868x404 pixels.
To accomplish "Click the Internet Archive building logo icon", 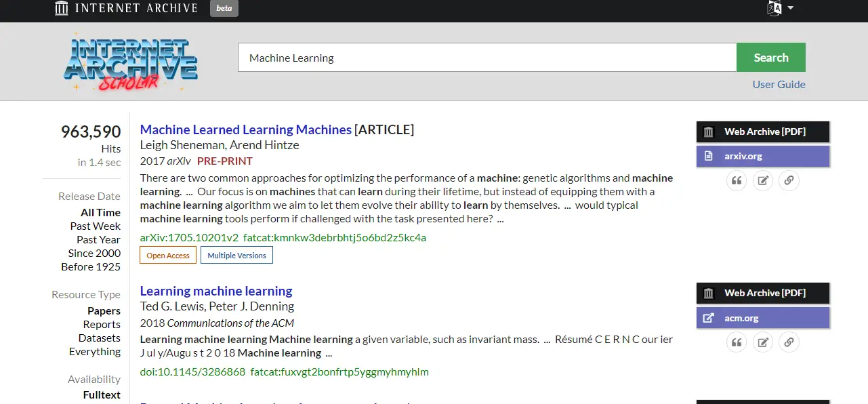I will 62,8.
